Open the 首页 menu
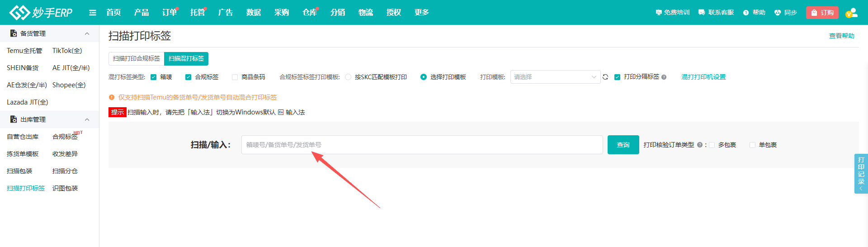This screenshot has width=868, height=247. point(113,13)
